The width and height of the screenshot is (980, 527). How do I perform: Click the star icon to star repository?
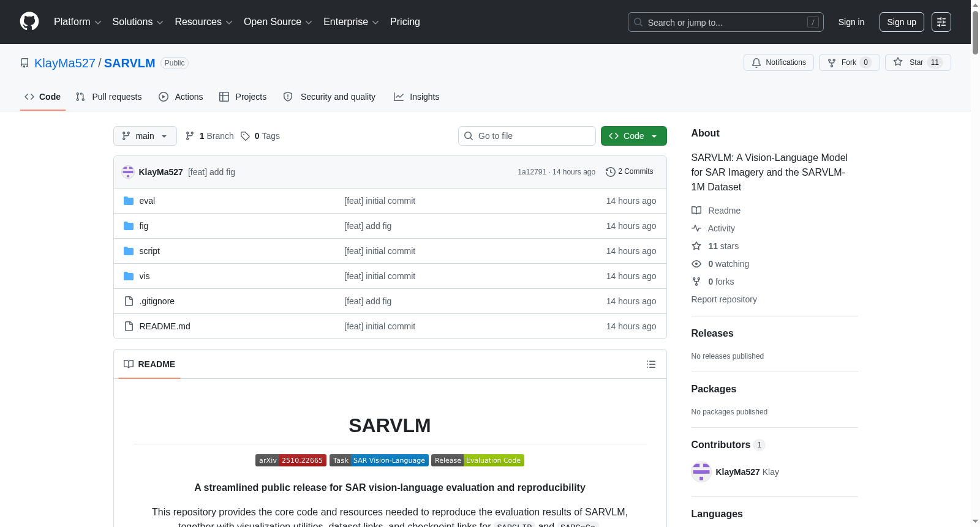(898, 62)
